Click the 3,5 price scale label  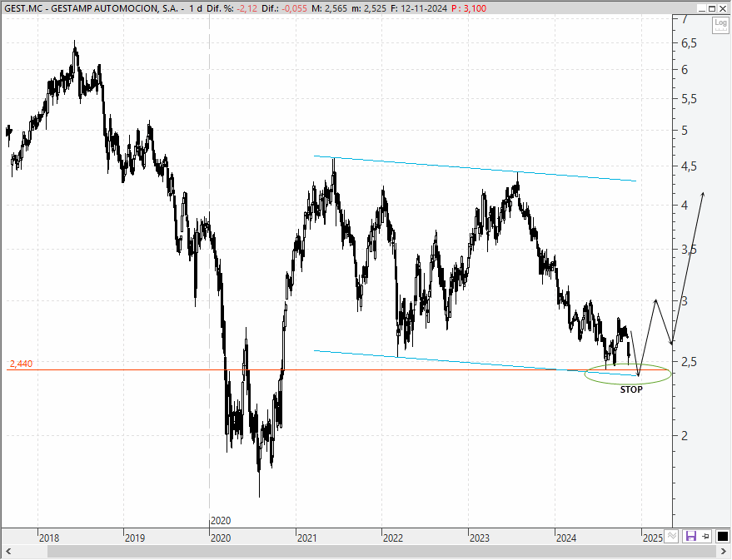pos(689,250)
